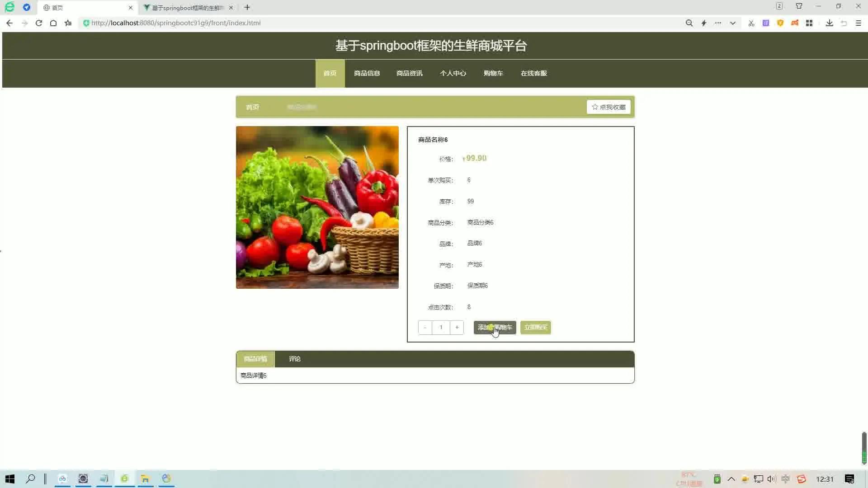Switch to the 评论 comments tab
Screen dimensions: 868x488
294,359
